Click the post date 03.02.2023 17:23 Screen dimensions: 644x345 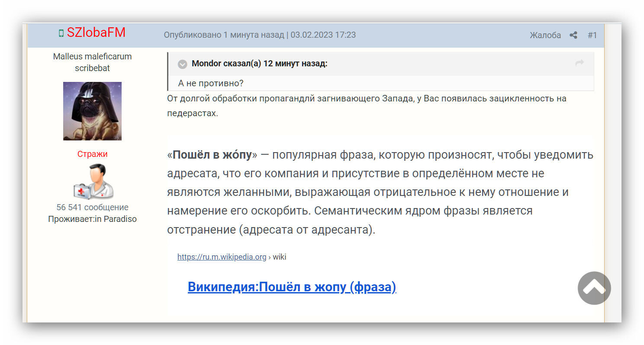323,35
